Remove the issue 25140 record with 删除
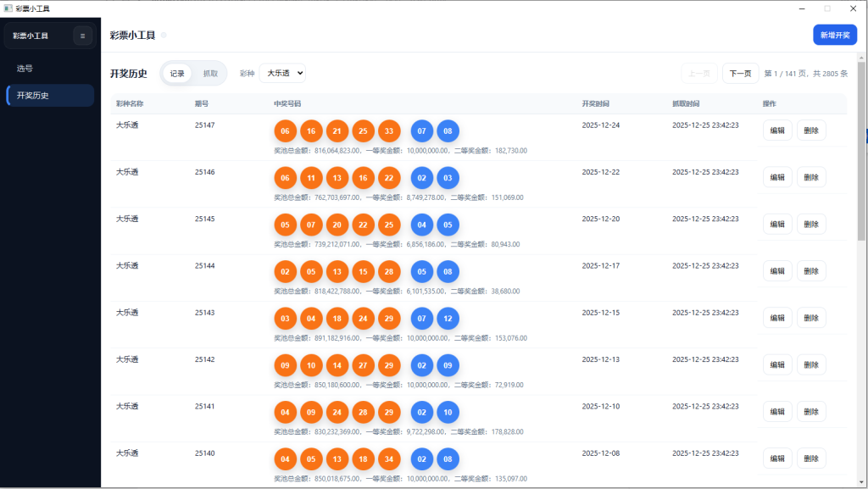 [x=811, y=458]
